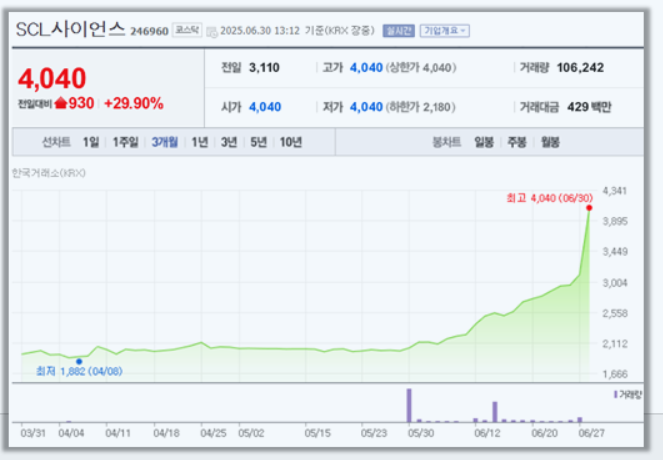
Task: Click the 06/27 date axis label
Action: coord(591,433)
